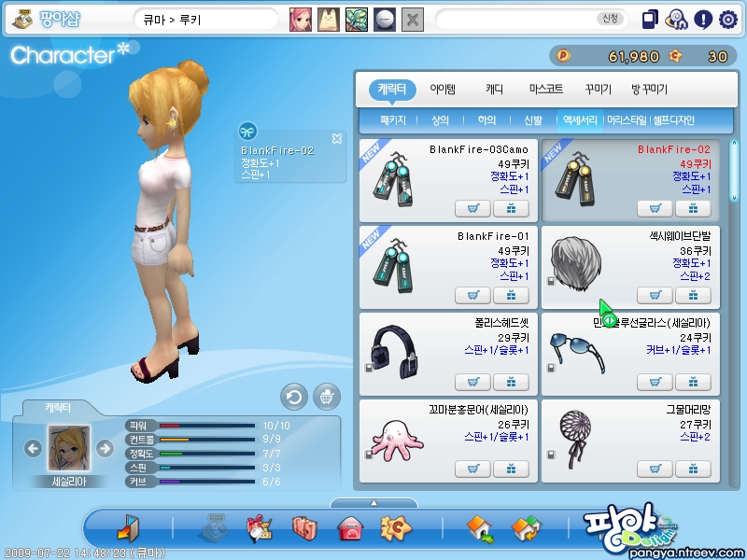
Task: Gift the BlankFire-03Camo earrings
Action: pyautogui.click(x=511, y=208)
